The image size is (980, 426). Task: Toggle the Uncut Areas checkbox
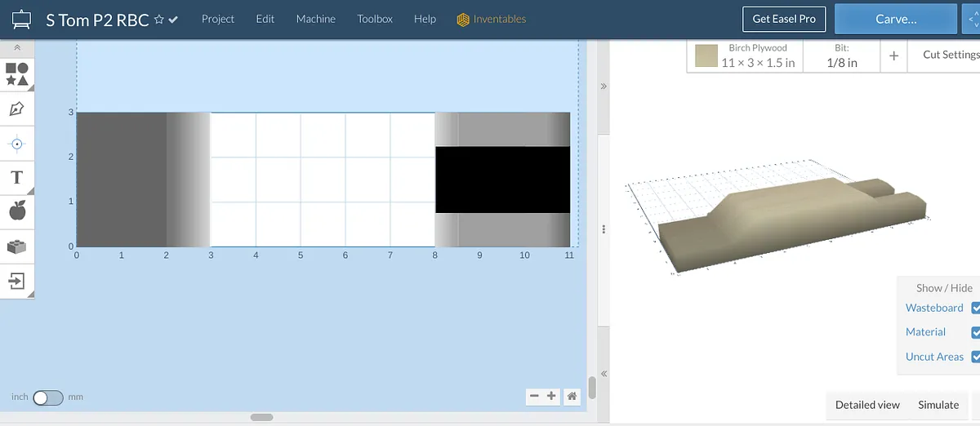coord(975,357)
